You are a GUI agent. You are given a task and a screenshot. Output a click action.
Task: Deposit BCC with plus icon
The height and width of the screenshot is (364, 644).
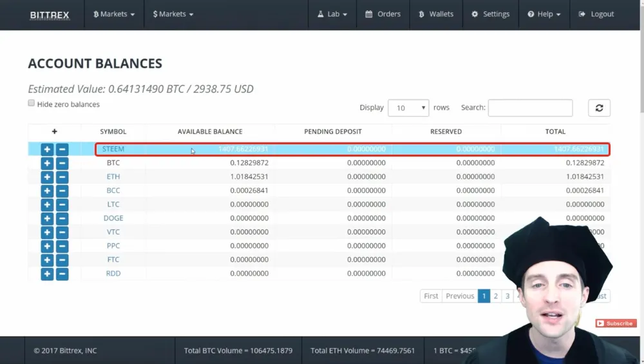(47, 191)
